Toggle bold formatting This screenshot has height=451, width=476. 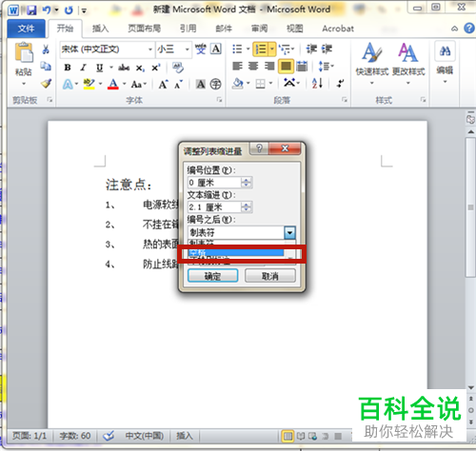pyautogui.click(x=67, y=68)
